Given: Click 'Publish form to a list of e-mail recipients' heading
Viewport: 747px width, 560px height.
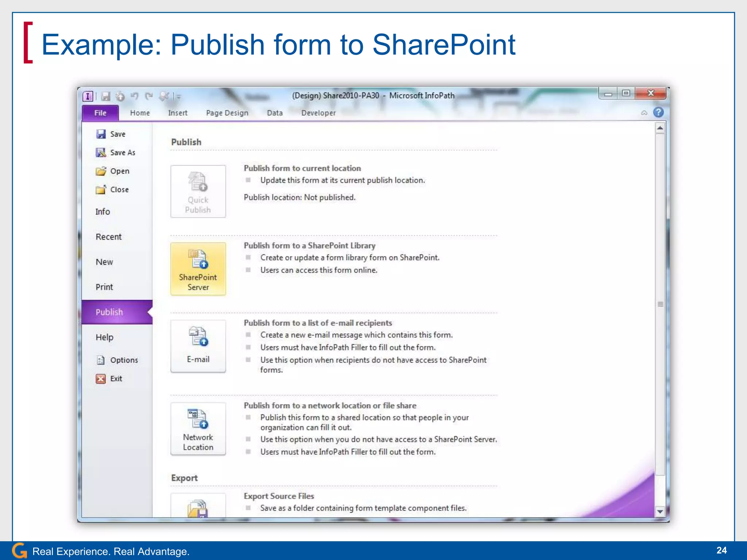Looking at the screenshot, I should pyautogui.click(x=318, y=323).
